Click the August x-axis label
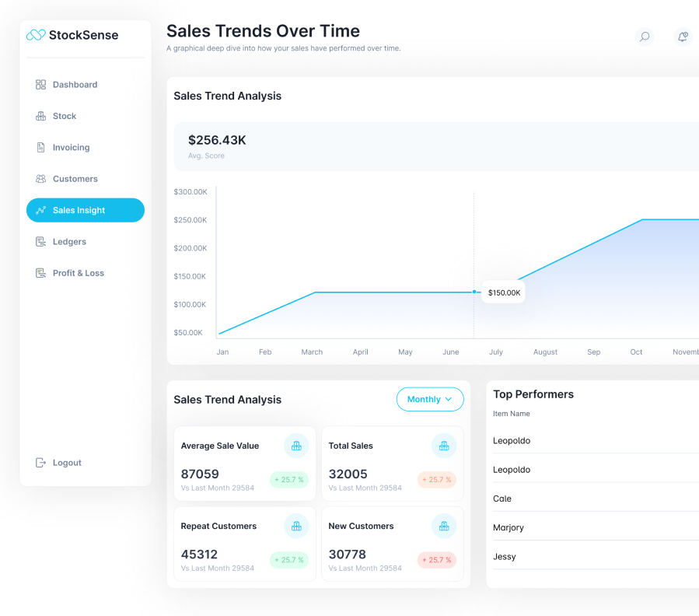699x616 pixels. [545, 352]
